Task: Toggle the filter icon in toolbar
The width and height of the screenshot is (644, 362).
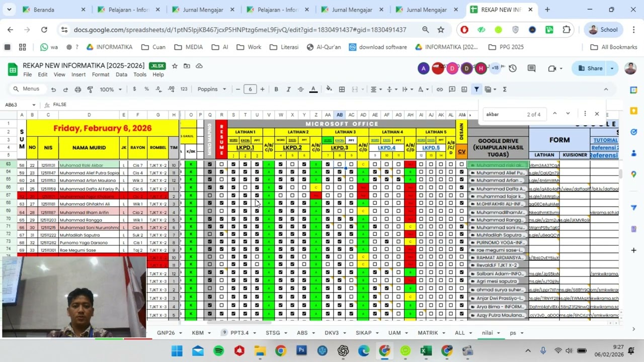Action: (476, 89)
